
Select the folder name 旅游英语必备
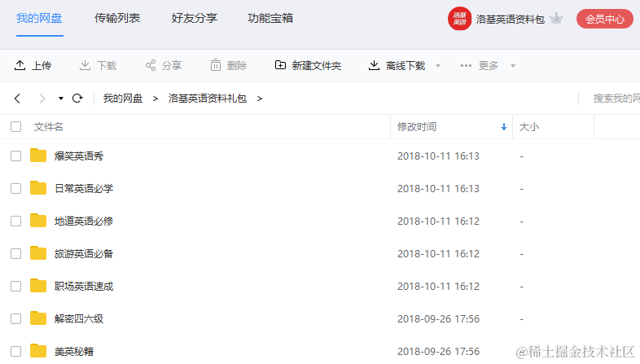84,254
